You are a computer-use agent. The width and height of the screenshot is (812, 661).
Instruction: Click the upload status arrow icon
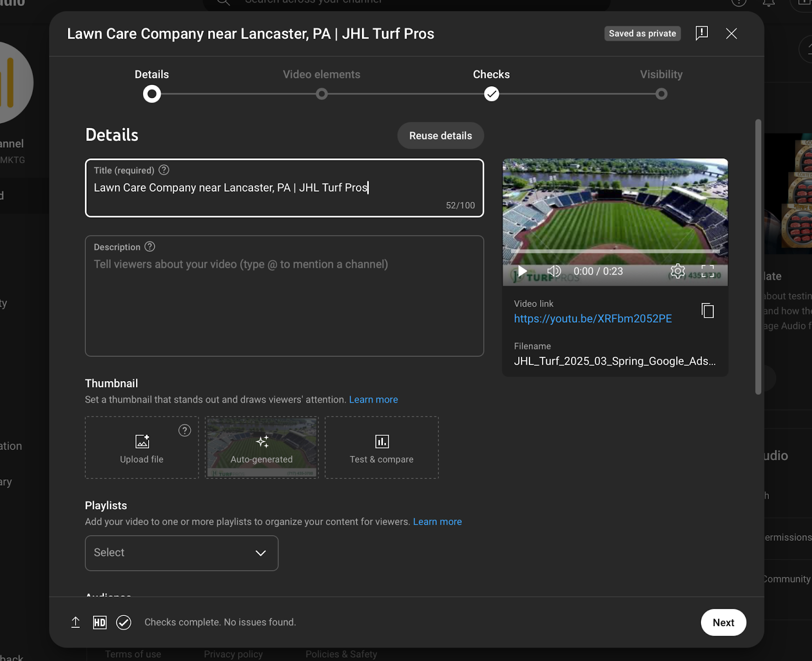pos(76,622)
